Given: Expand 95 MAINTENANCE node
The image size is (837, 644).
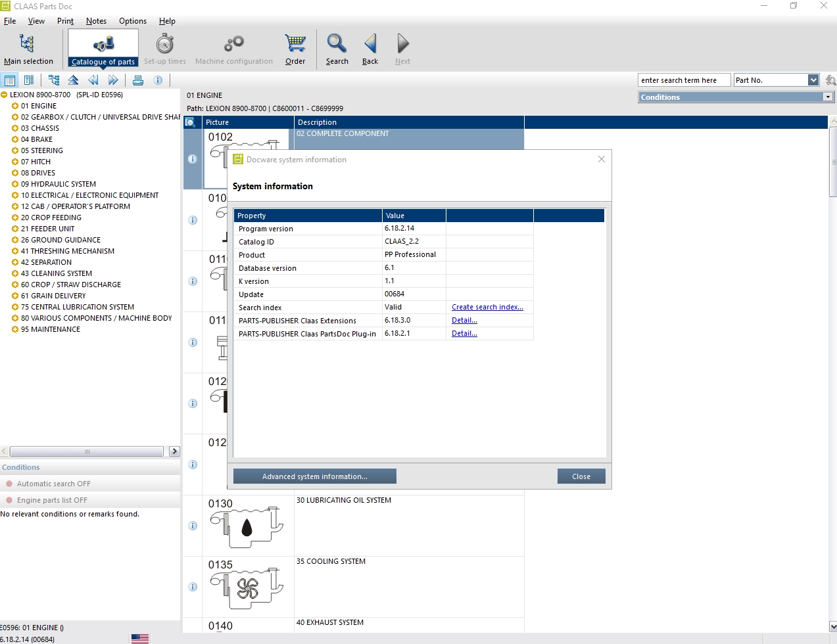Looking at the screenshot, I should point(15,329).
